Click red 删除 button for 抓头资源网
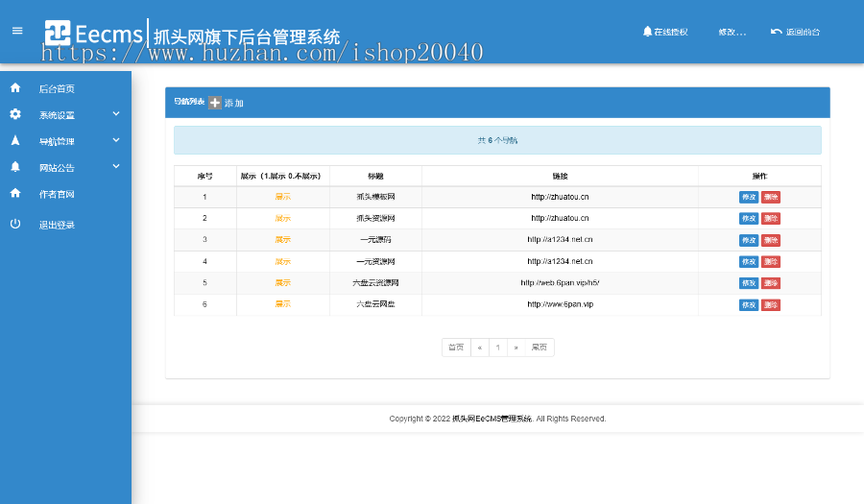864x504 pixels. pos(770,219)
